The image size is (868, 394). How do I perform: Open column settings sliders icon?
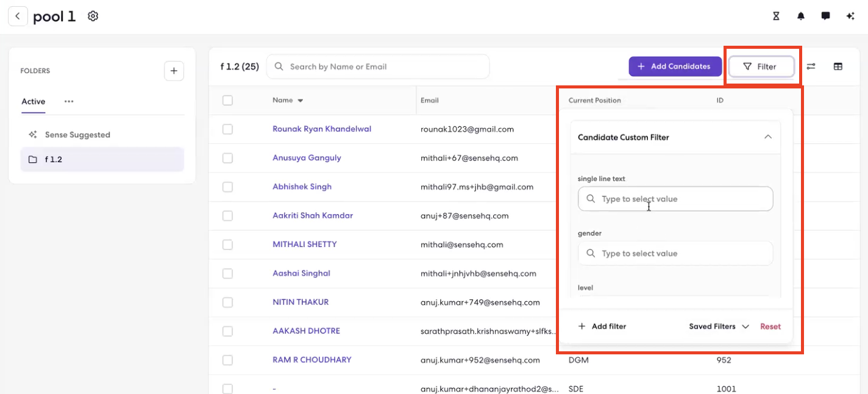pos(811,66)
